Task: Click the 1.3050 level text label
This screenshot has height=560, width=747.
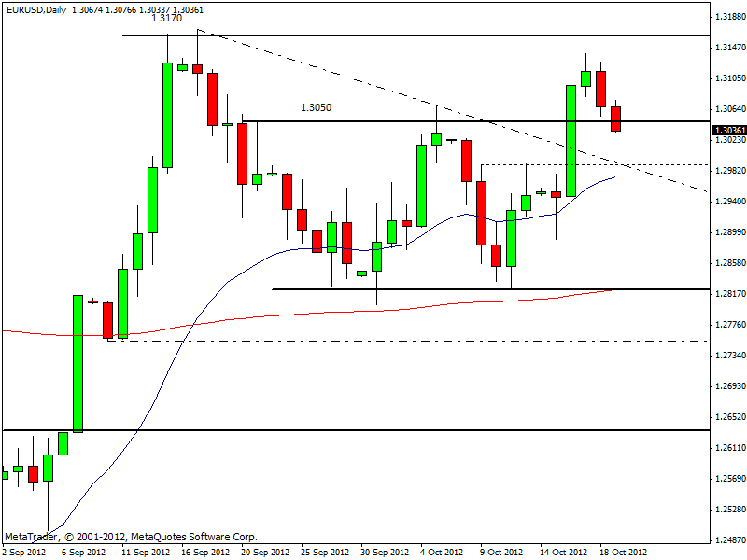Action: 316,107
